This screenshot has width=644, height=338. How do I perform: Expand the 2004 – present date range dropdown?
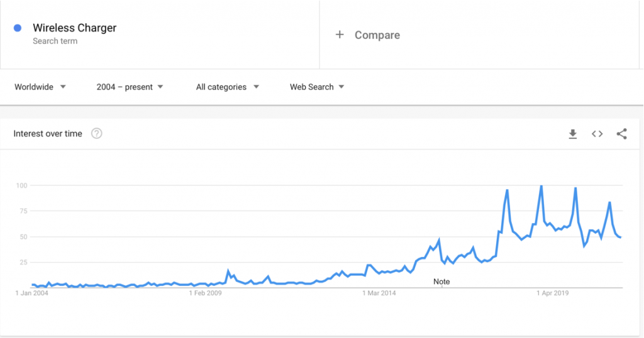tap(130, 87)
